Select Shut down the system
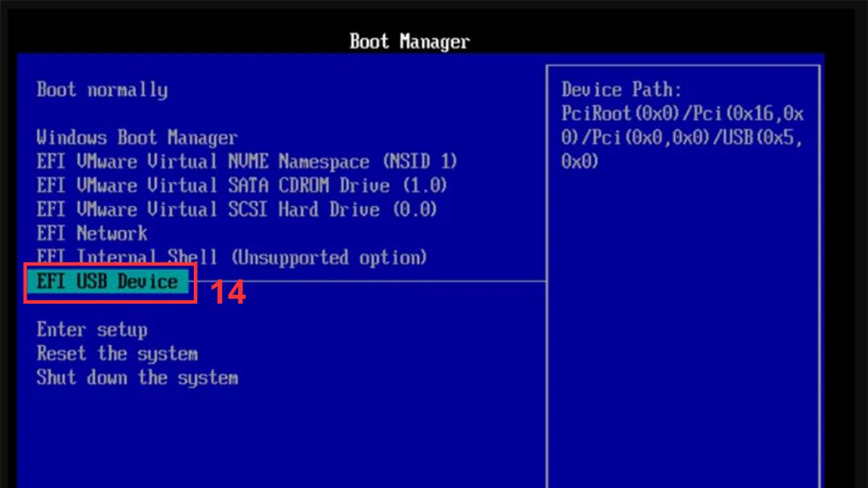868x488 pixels. click(137, 377)
